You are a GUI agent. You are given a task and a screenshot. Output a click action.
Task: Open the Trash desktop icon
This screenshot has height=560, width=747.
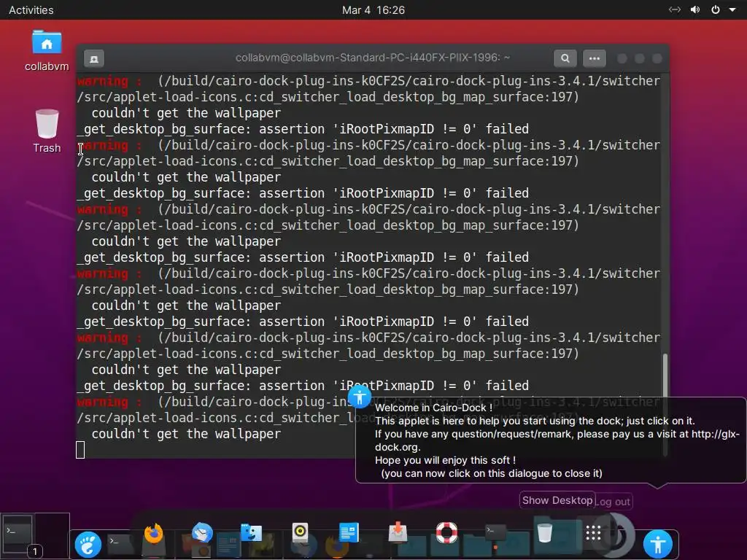point(47,131)
